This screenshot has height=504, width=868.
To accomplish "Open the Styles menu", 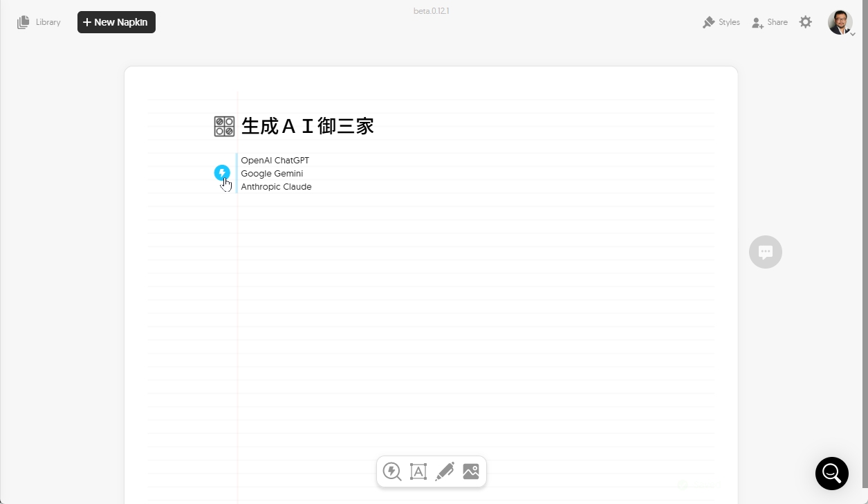I will (721, 22).
